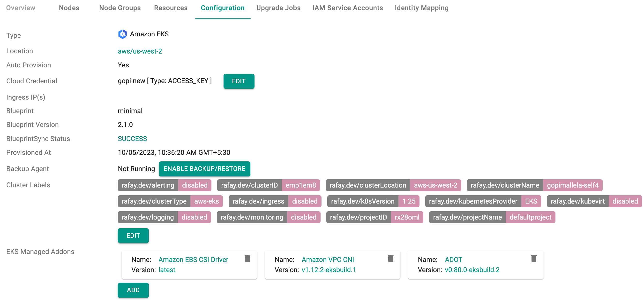Open the aws/us-west-2 location link
The image size is (644, 300).
point(140,51)
